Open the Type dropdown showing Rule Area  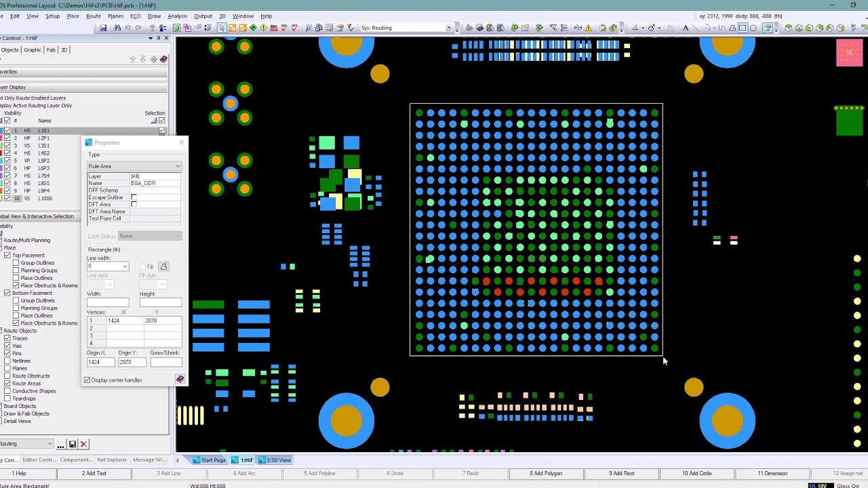tap(134, 166)
